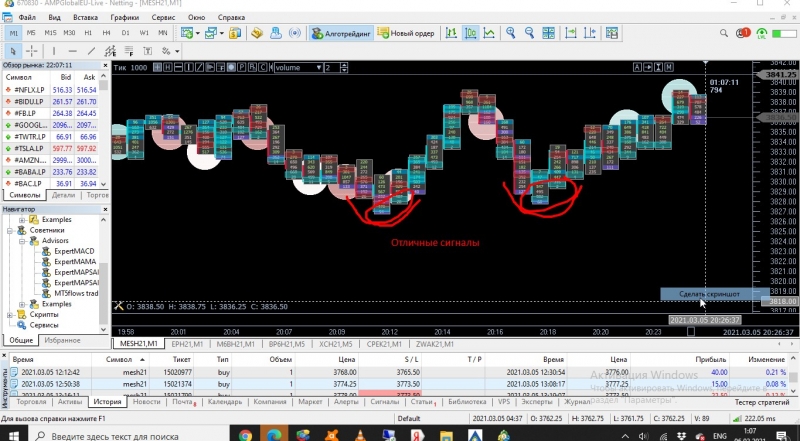Open the profiles dropdown arrow
Screen dimensions: 800x441
(x=221, y=34)
